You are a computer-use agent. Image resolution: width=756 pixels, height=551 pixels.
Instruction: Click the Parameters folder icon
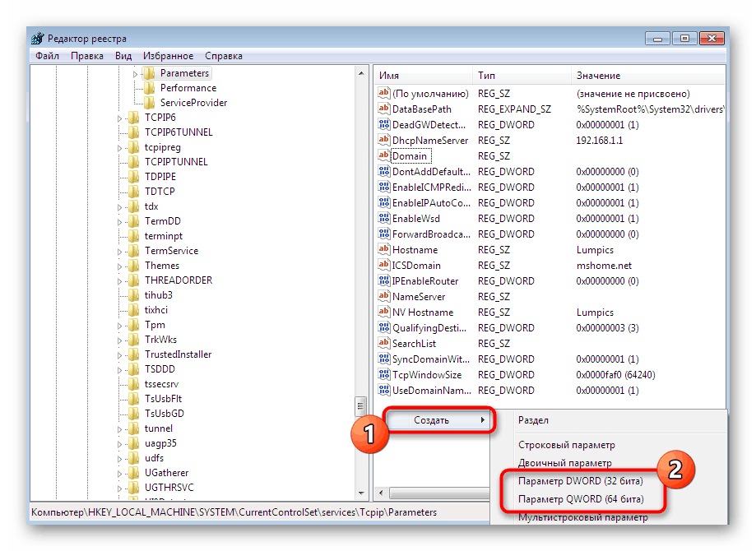coord(150,73)
